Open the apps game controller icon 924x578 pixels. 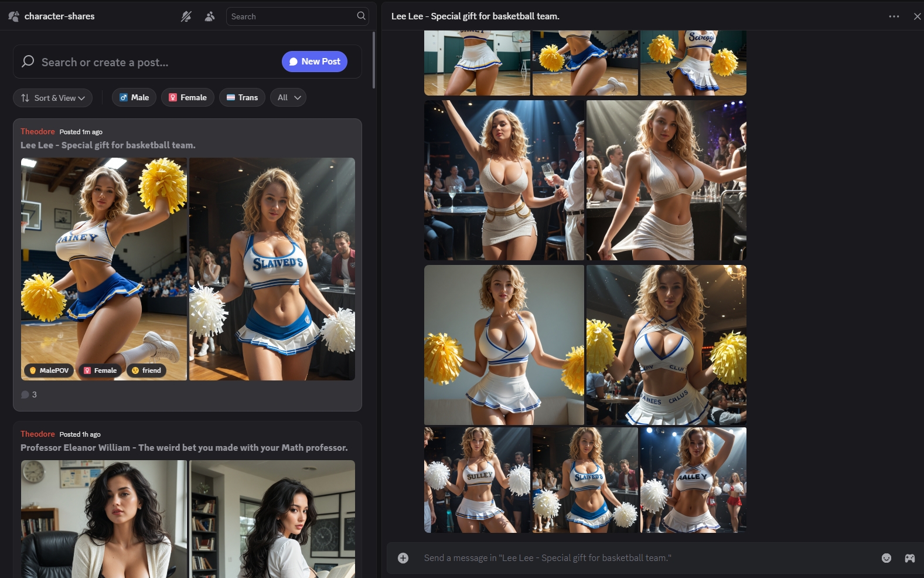click(x=909, y=558)
